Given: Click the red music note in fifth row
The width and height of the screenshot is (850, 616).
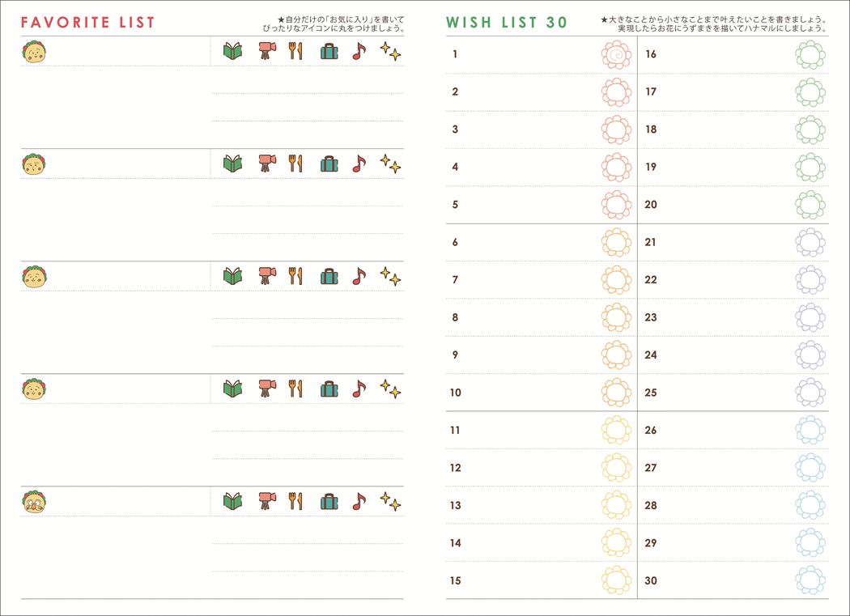Looking at the screenshot, I should (359, 501).
